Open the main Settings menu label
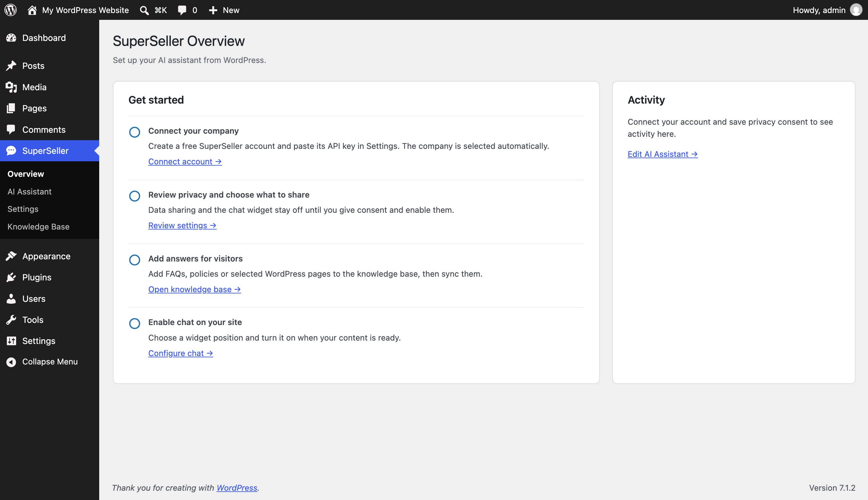Image resolution: width=868 pixels, height=500 pixels. tap(39, 341)
